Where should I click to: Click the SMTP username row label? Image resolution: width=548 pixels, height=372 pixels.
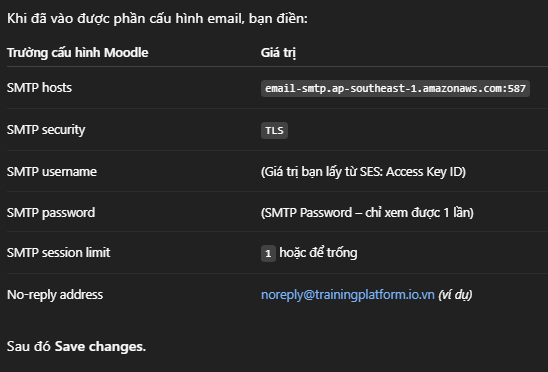(52, 172)
